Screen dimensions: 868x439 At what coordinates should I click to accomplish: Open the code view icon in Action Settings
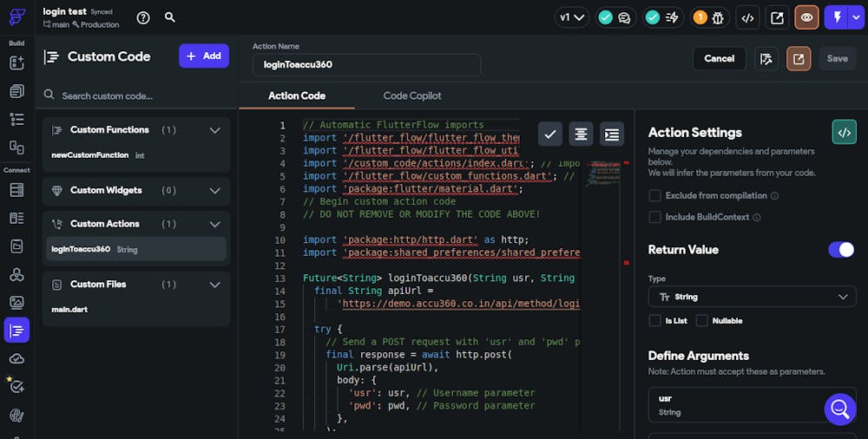point(844,132)
